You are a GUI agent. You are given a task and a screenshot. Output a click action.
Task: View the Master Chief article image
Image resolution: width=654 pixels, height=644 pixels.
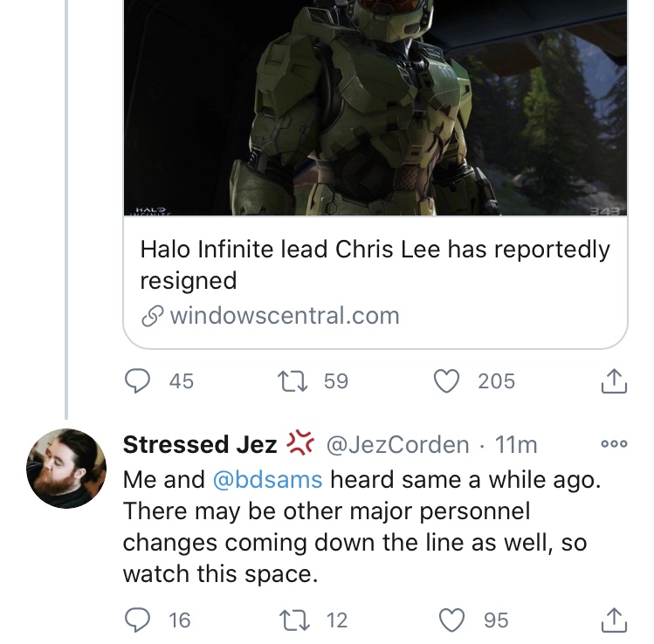coord(375,107)
